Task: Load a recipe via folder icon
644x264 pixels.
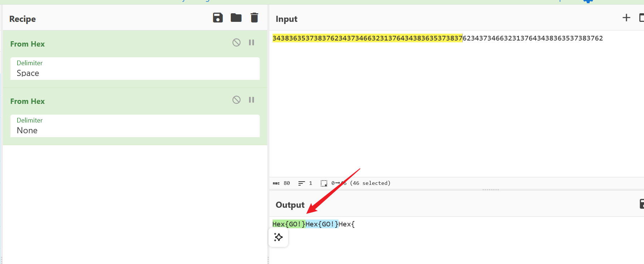Action: [x=236, y=18]
